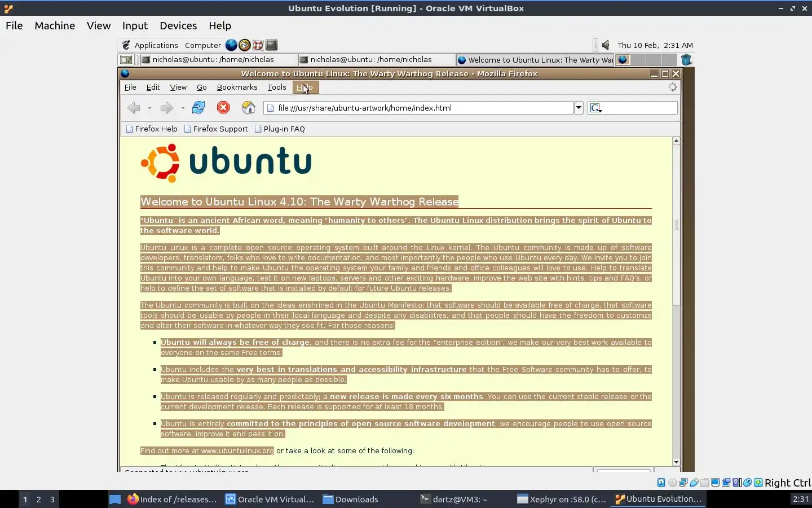
Task: Click the Firefox activity throbber icon
Action: tap(673, 87)
